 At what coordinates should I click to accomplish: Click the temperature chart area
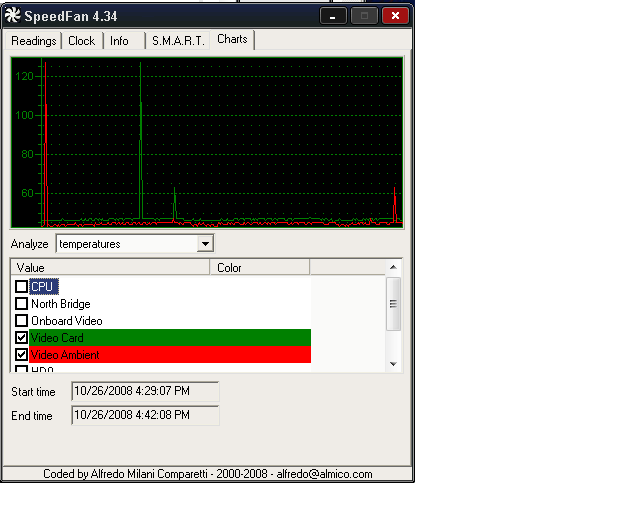(x=207, y=142)
